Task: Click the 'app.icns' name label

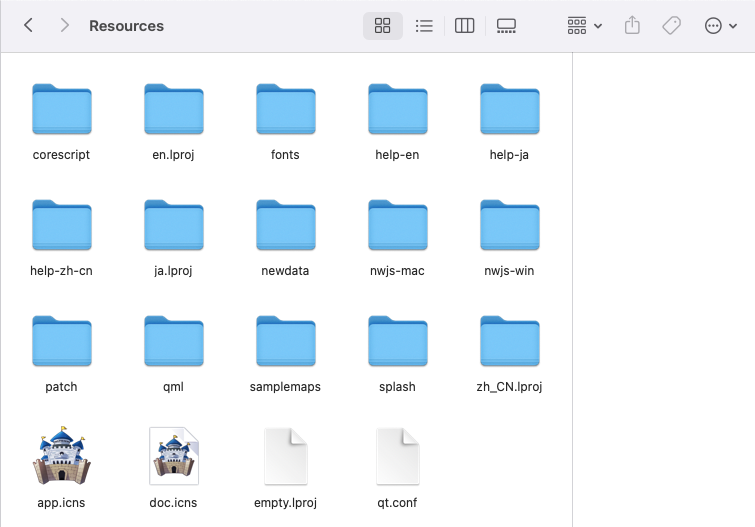Action: (x=61, y=503)
